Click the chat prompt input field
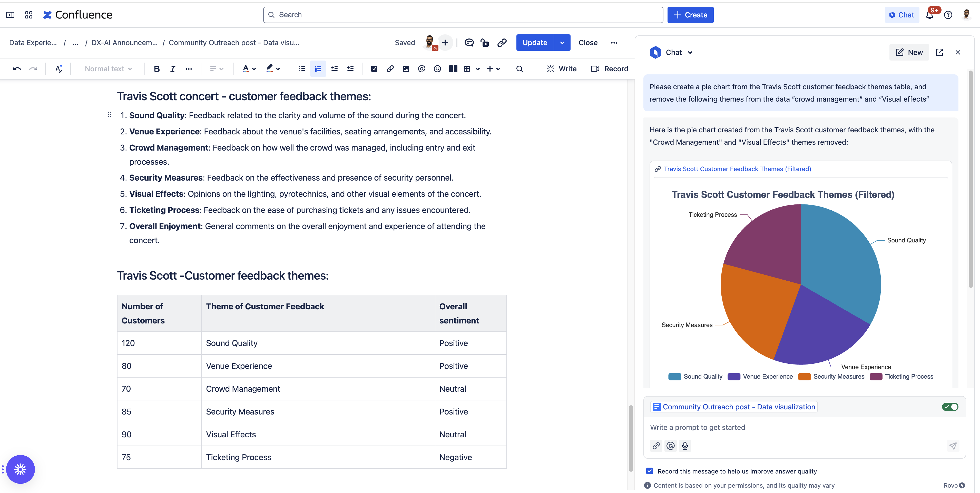 click(x=761, y=427)
